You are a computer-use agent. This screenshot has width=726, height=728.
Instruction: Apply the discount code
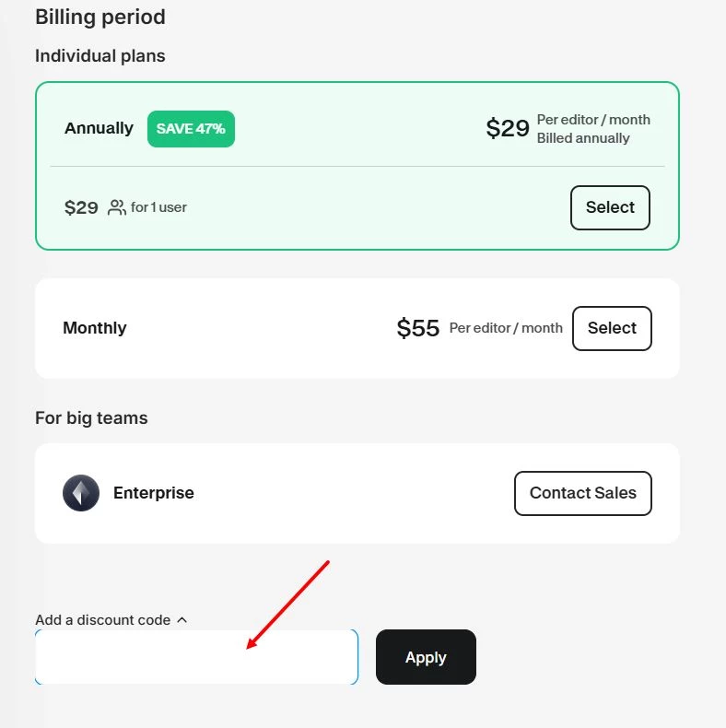click(x=426, y=657)
